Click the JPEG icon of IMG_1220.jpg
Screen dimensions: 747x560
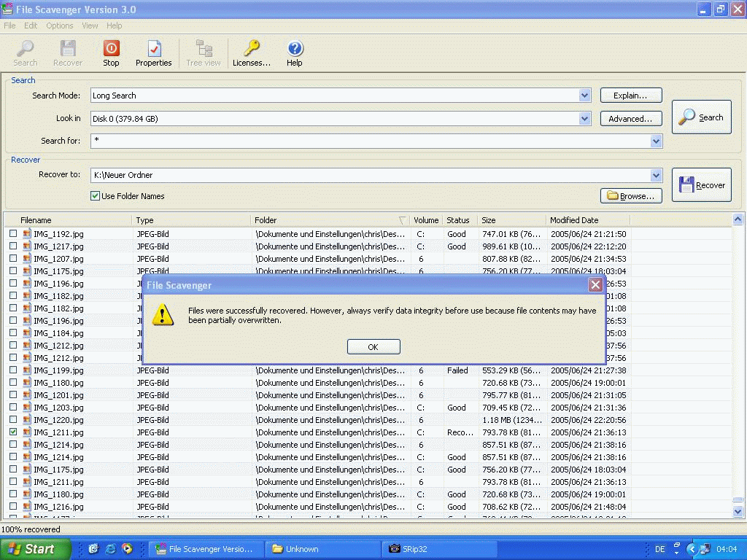tap(27, 419)
